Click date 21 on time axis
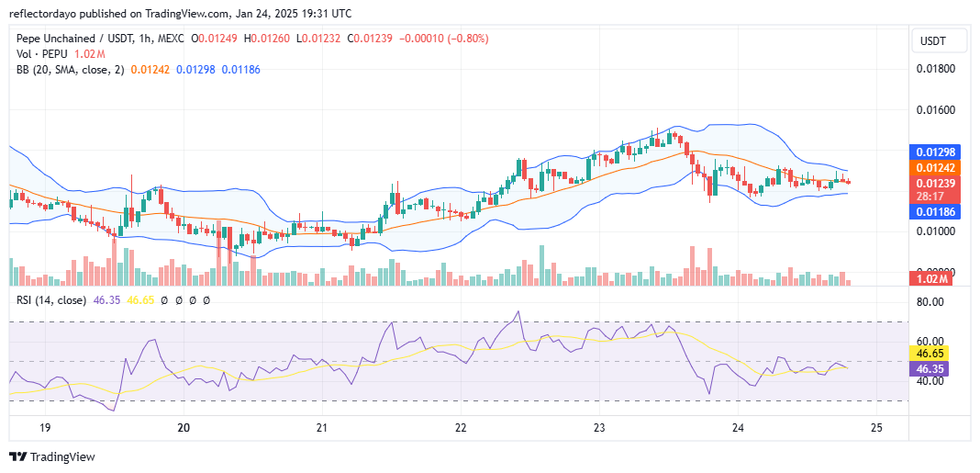 click(321, 427)
